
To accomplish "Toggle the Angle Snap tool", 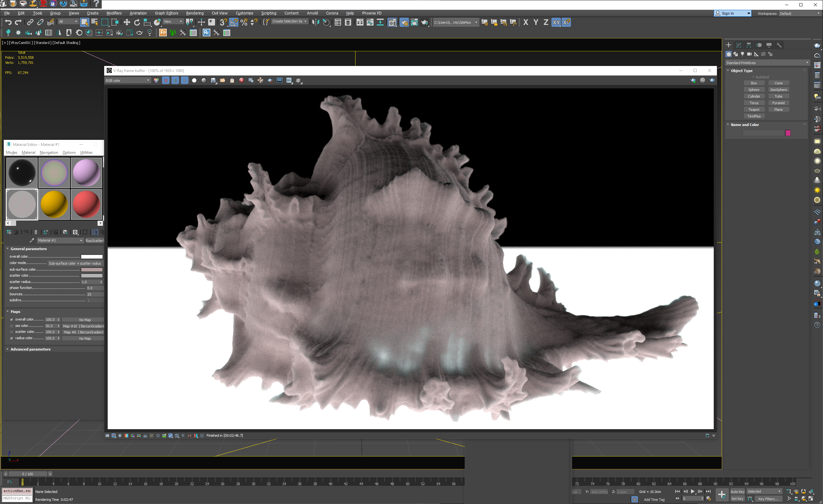I will coord(234,22).
